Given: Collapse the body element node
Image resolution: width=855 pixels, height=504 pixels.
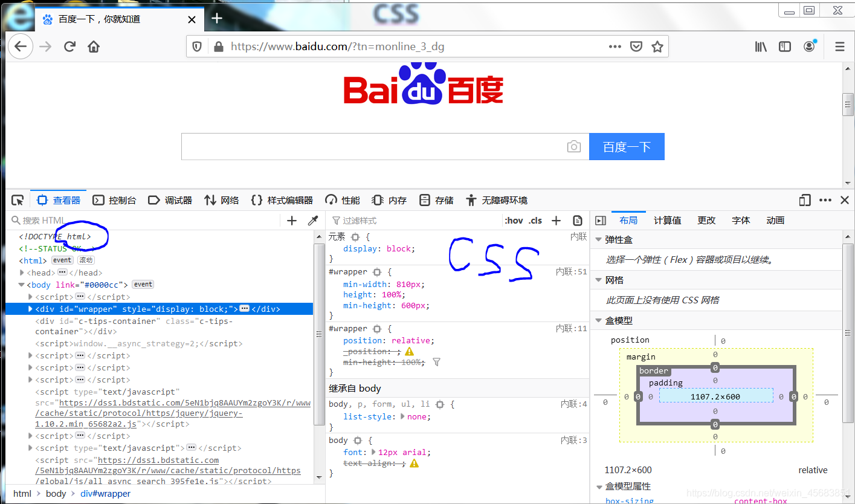Looking at the screenshot, I should [22, 285].
